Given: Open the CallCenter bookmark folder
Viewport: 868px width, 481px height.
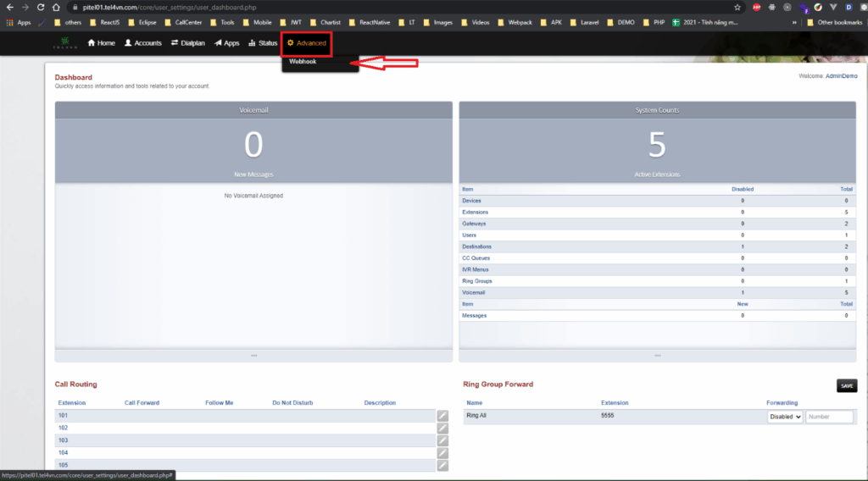Looking at the screenshot, I should 183,23.
